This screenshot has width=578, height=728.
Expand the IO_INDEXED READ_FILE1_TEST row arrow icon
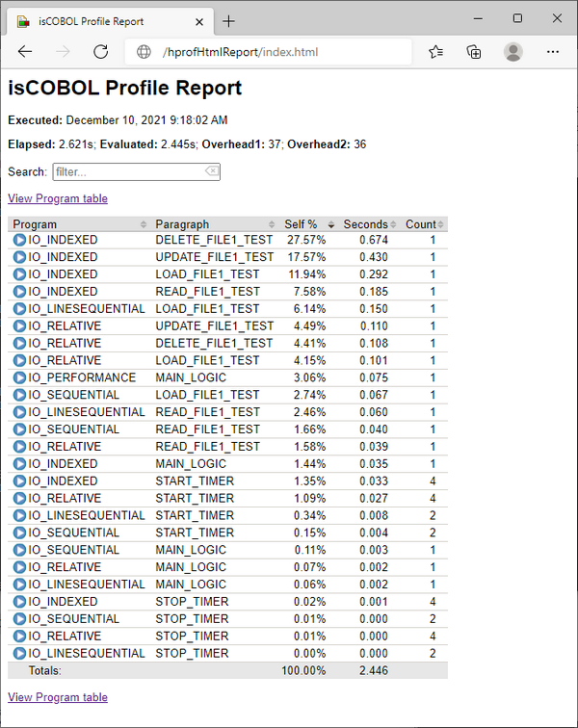(19, 291)
